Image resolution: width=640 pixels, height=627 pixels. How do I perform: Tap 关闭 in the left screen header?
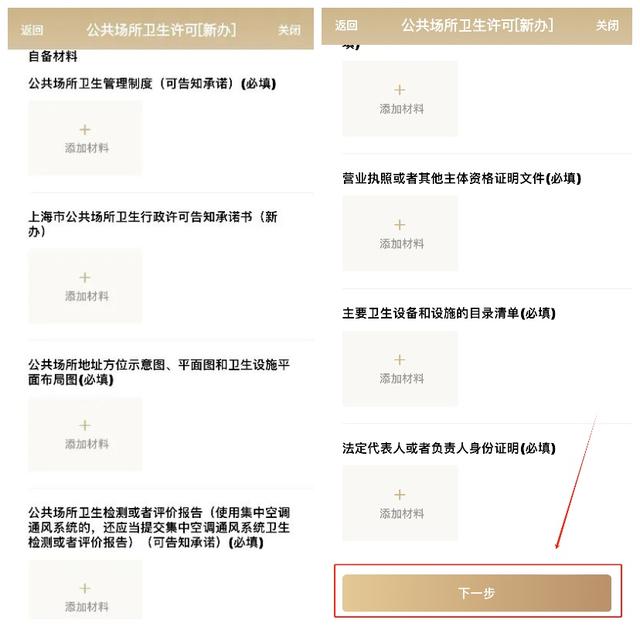coord(289,30)
